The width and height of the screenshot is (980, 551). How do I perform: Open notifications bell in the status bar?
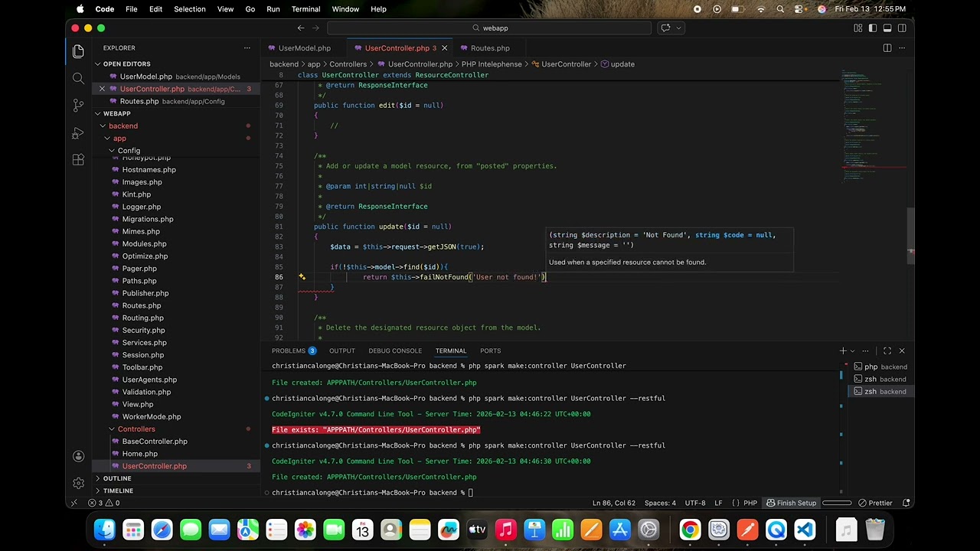pos(906,504)
